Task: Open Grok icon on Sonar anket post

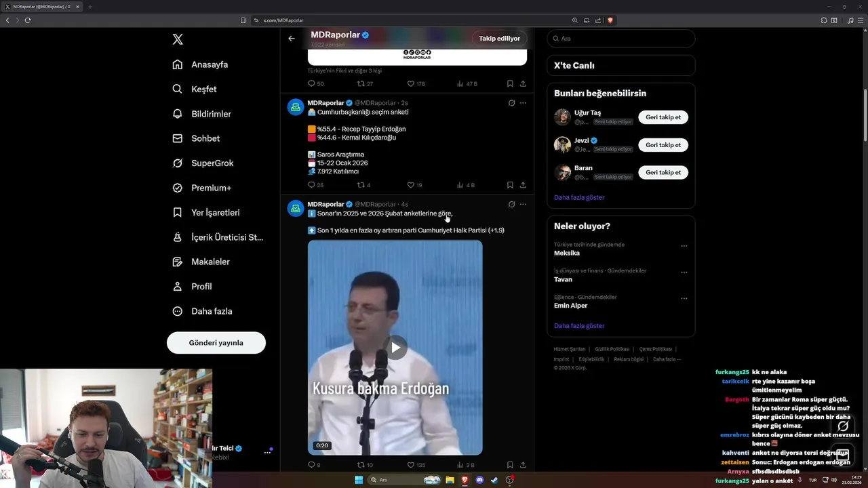Action: pos(511,204)
